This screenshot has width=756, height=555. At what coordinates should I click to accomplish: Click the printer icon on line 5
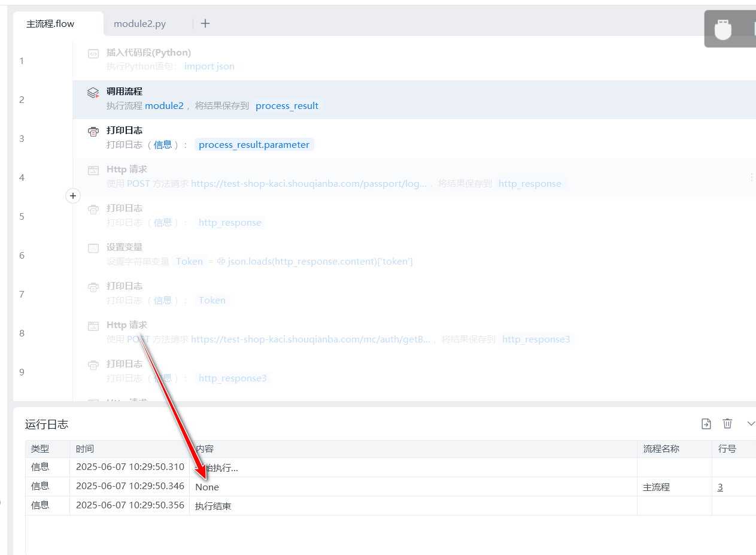(93, 210)
